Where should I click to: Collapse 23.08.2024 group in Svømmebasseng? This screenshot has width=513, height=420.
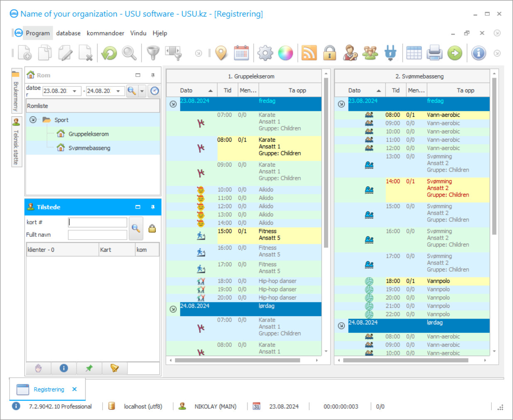(341, 104)
